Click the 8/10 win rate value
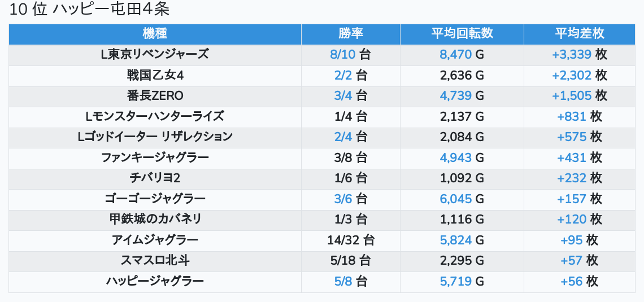The height and width of the screenshot is (302, 644). [x=342, y=55]
